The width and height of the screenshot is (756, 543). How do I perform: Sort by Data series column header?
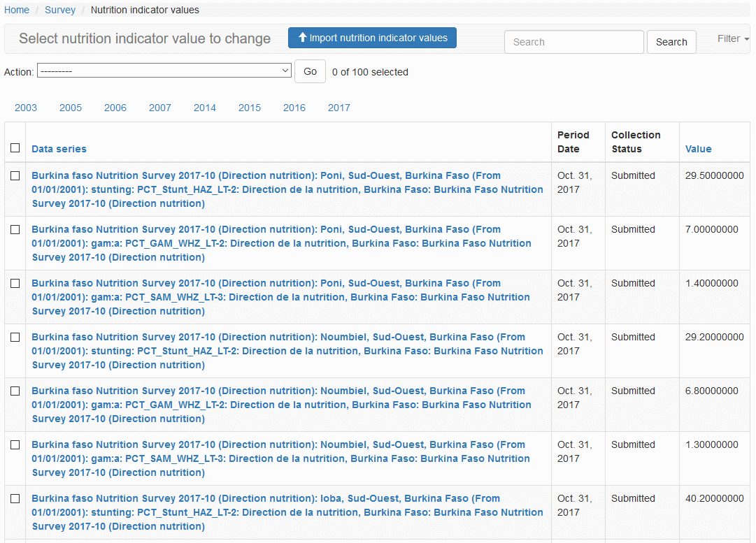coord(59,149)
